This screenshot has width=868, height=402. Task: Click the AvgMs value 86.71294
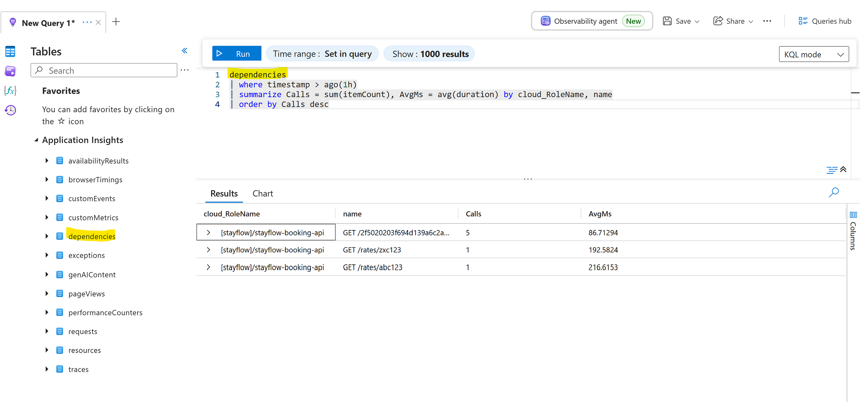603,232
